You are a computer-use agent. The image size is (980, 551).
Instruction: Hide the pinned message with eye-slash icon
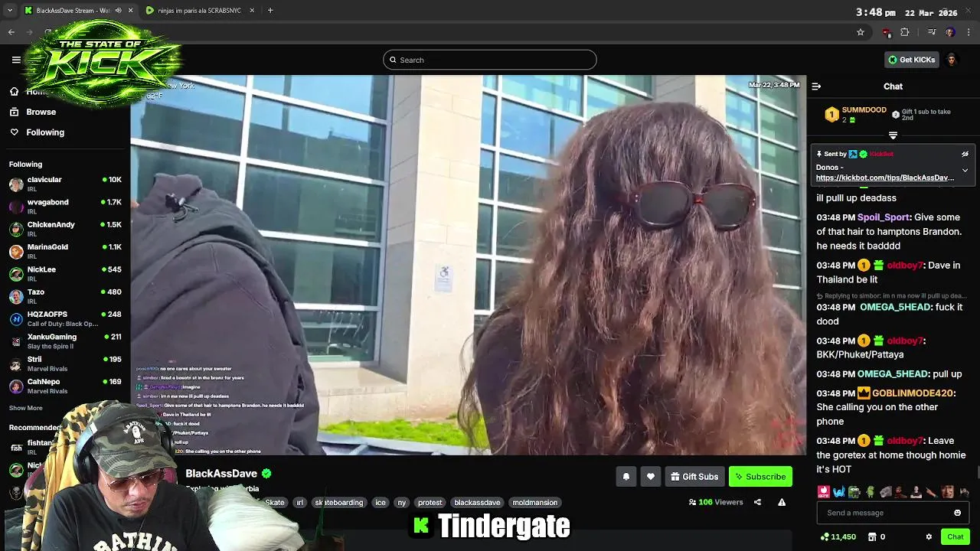[965, 154]
